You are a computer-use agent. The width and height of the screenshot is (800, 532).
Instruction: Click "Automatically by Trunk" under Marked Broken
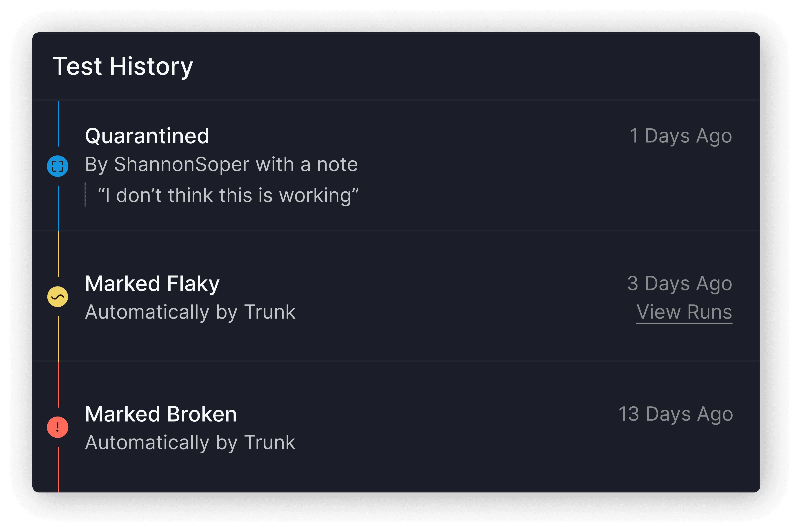point(190,443)
